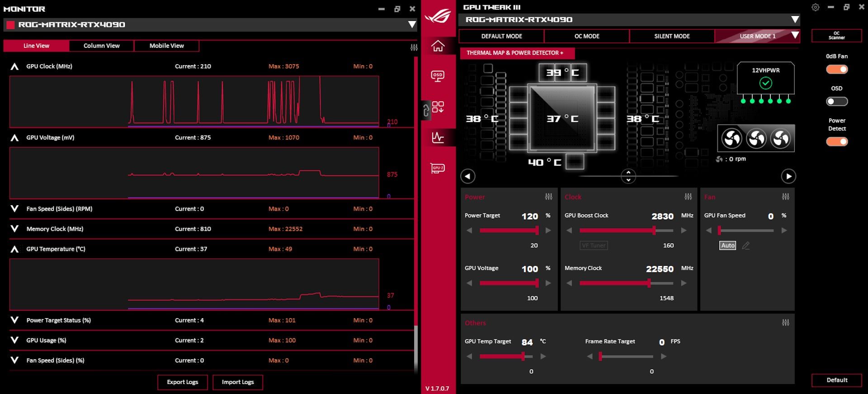Adjust the Power Target slider handle
The width and height of the screenshot is (868, 394).
(x=537, y=230)
